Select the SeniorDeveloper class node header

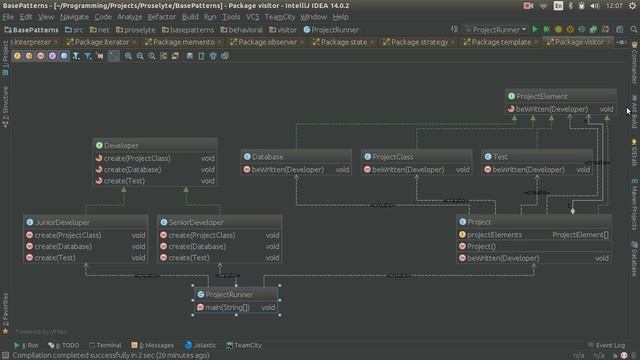[220, 222]
